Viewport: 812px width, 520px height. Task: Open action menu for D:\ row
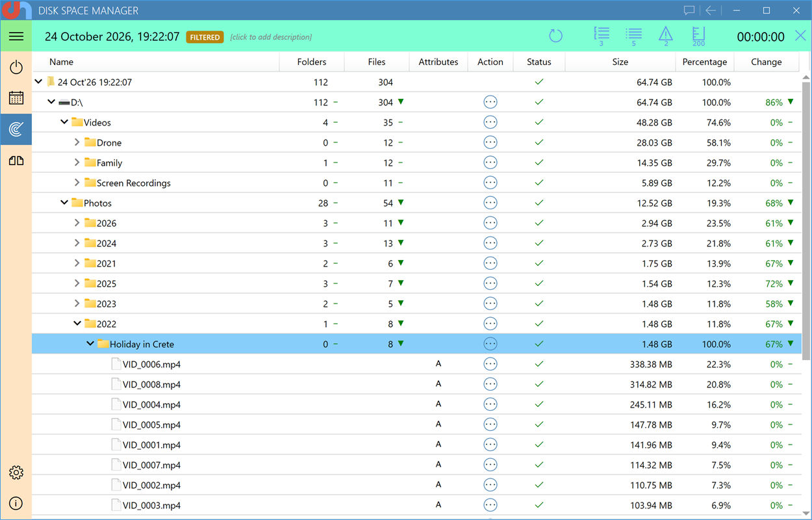(x=490, y=102)
